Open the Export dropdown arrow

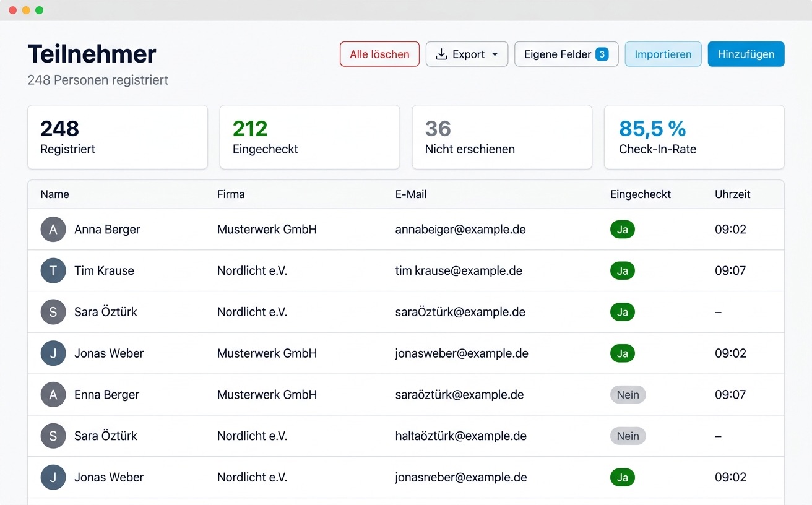point(495,54)
